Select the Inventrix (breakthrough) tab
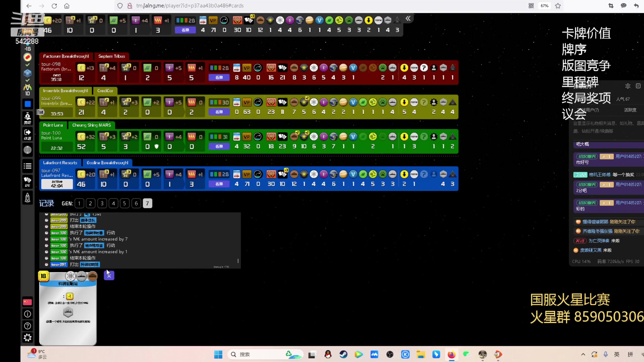This screenshot has width=644, height=362. pos(65,91)
